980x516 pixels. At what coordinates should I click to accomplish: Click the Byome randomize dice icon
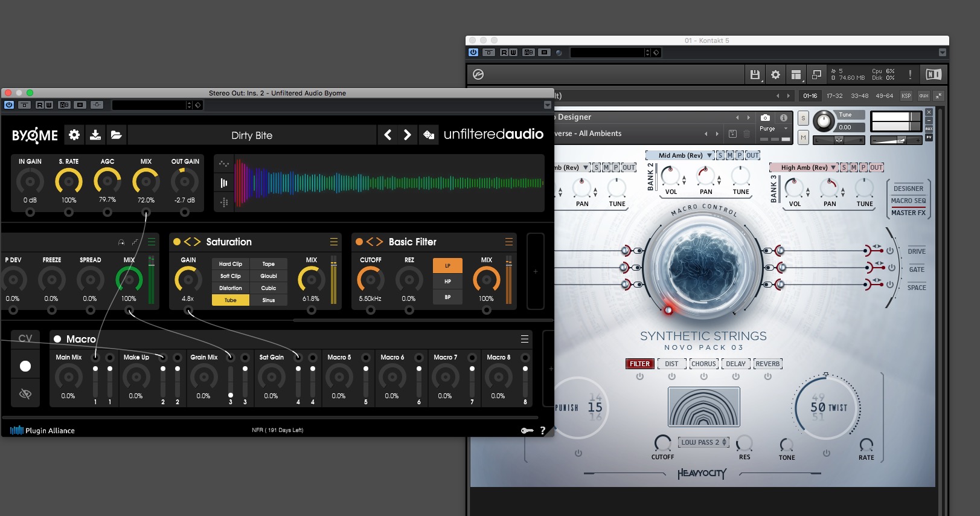click(429, 135)
